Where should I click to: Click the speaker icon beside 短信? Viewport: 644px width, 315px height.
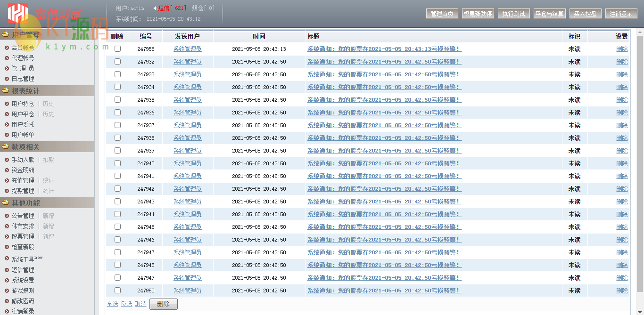tap(155, 8)
